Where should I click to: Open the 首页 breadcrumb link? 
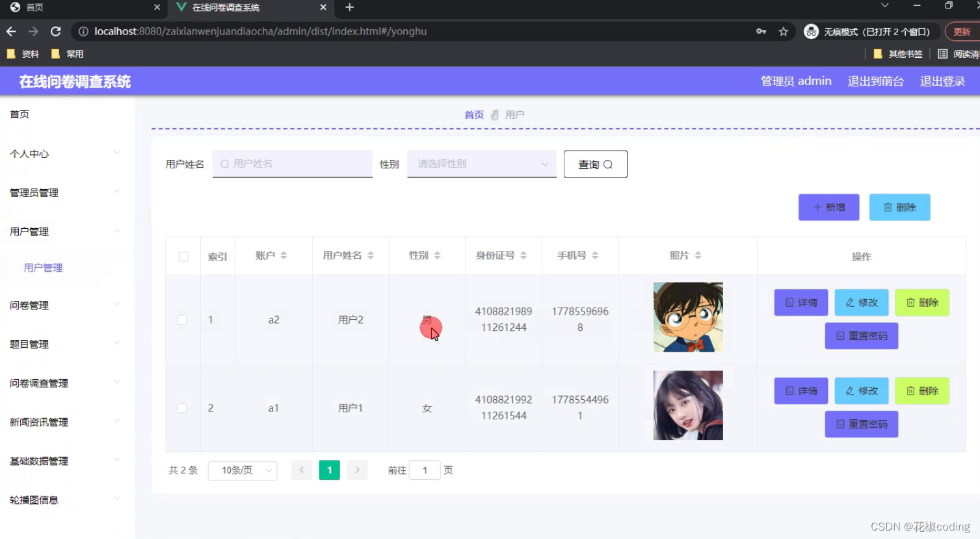coord(473,114)
